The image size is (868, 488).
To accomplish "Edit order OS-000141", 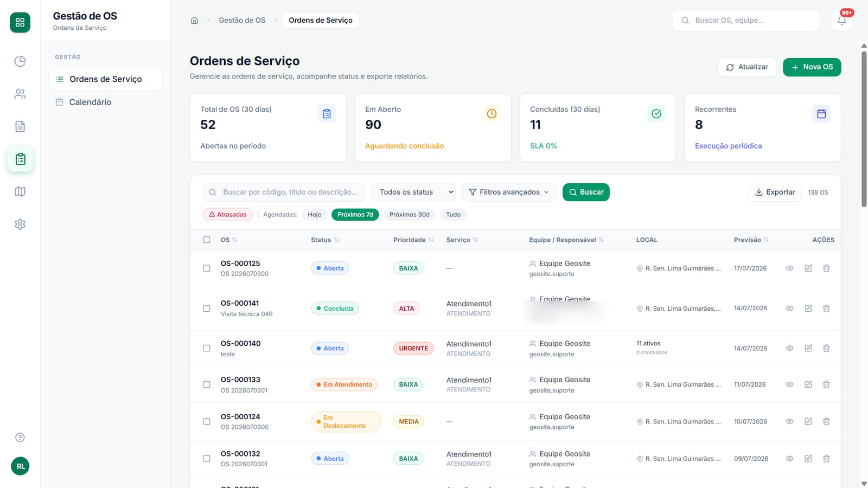I will pyautogui.click(x=808, y=309).
